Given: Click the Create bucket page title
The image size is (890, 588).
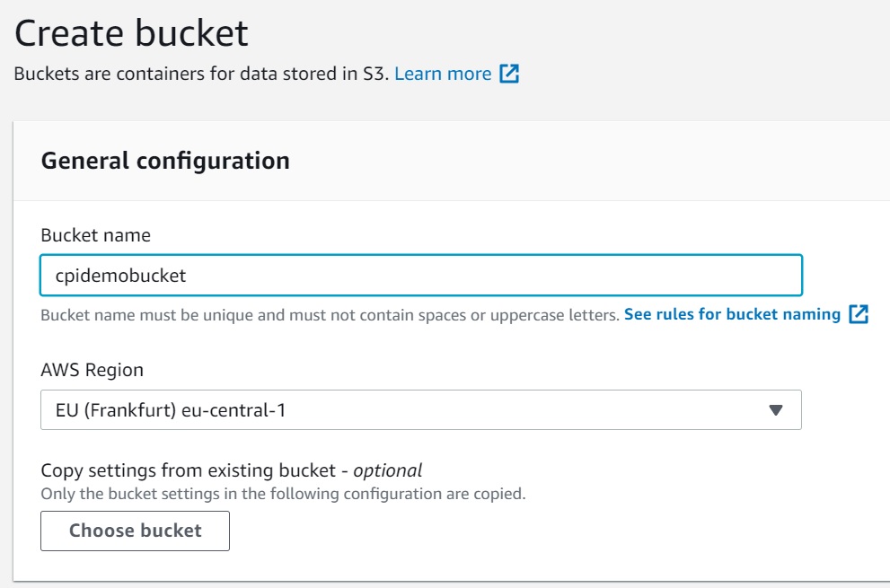Looking at the screenshot, I should point(131,33).
